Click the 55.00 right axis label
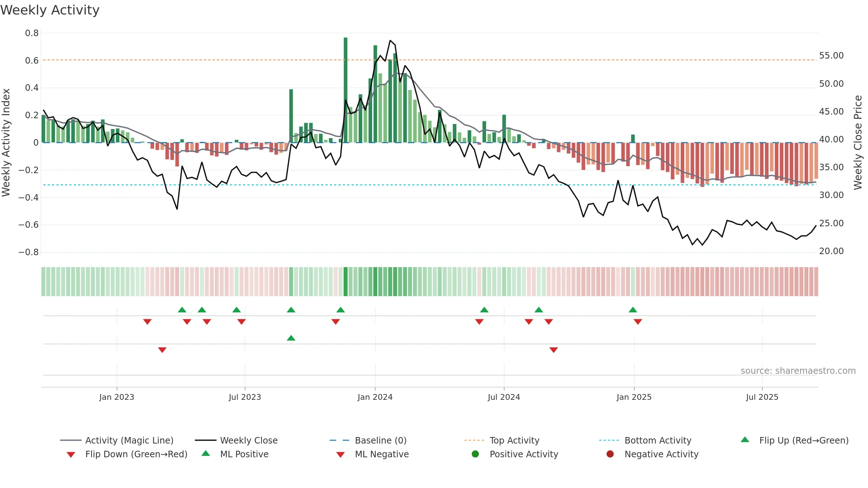 (831, 55)
